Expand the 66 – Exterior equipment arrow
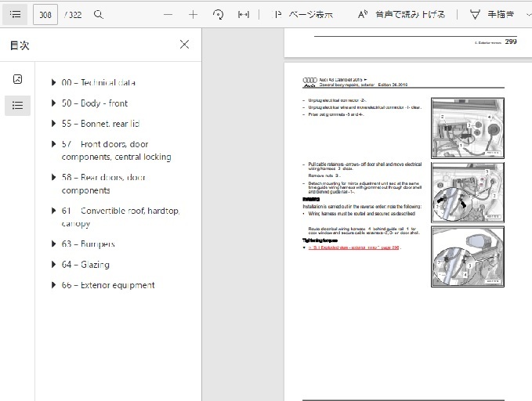The width and height of the screenshot is (532, 401). pyautogui.click(x=53, y=285)
